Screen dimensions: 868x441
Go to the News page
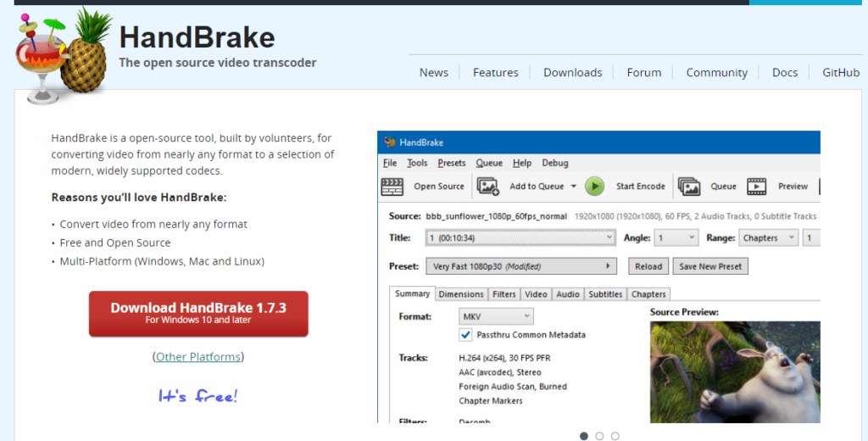[433, 73]
